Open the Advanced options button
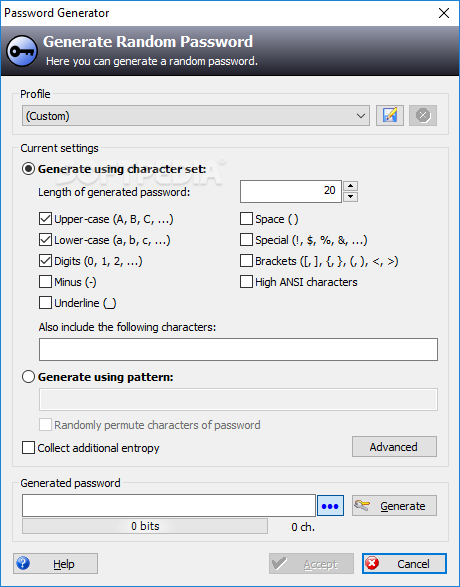This screenshot has width=460, height=587. [394, 447]
